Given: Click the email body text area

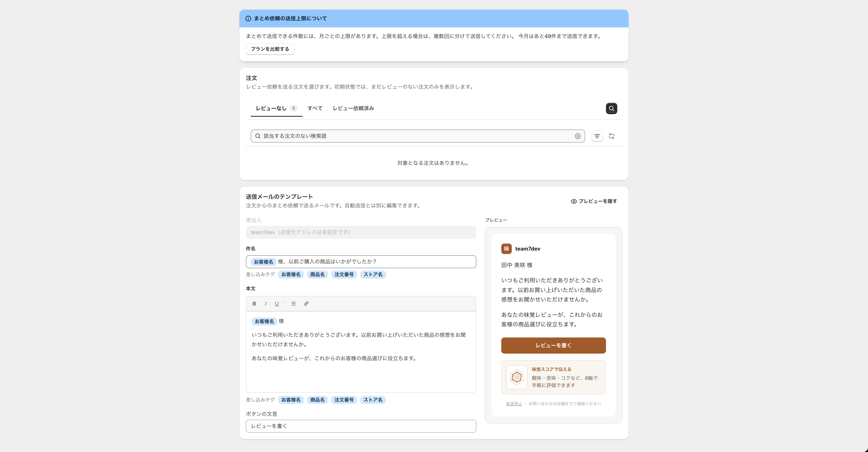Looking at the screenshot, I should click(x=361, y=352).
